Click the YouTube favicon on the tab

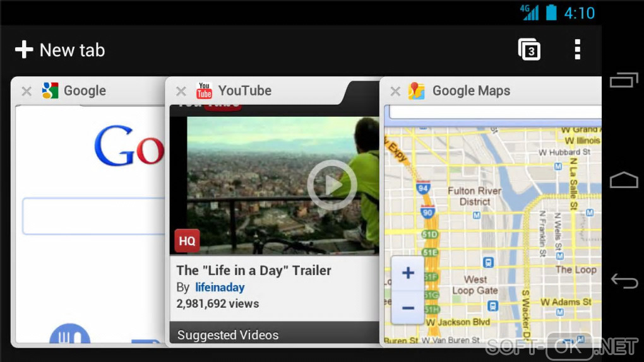pos(204,91)
